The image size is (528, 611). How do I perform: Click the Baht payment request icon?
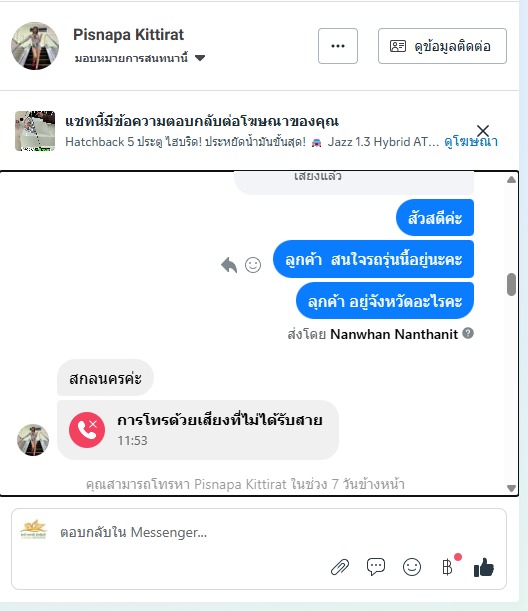point(447,567)
